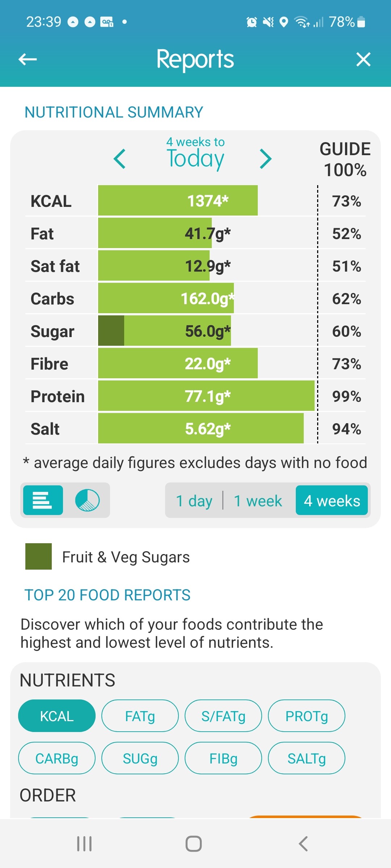Select the 1 day range

194,501
